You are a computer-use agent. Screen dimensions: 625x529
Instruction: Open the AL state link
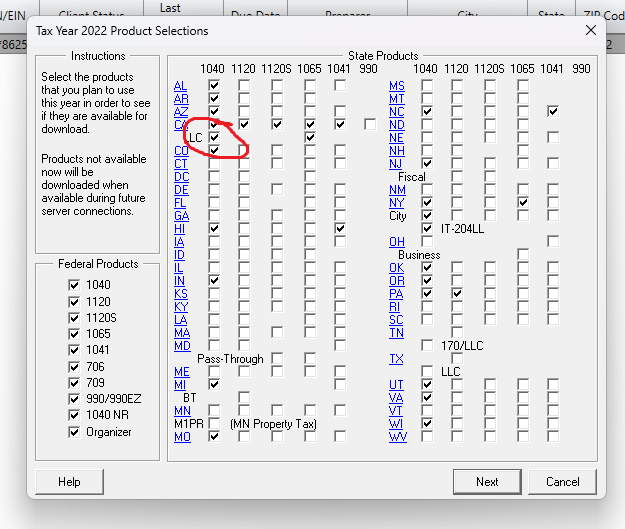181,86
